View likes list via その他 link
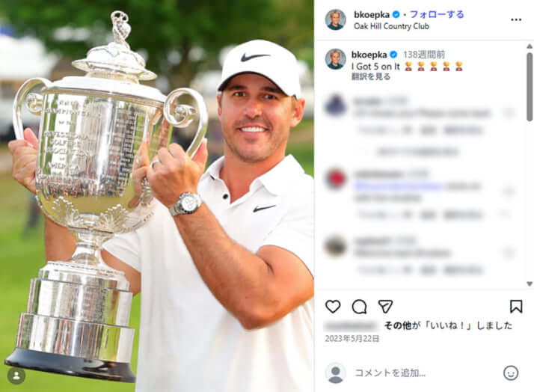534x392 pixels. coord(398,325)
